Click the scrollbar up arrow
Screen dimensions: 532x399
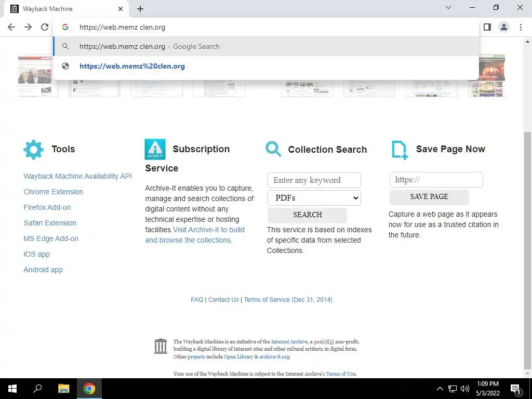(527, 42)
